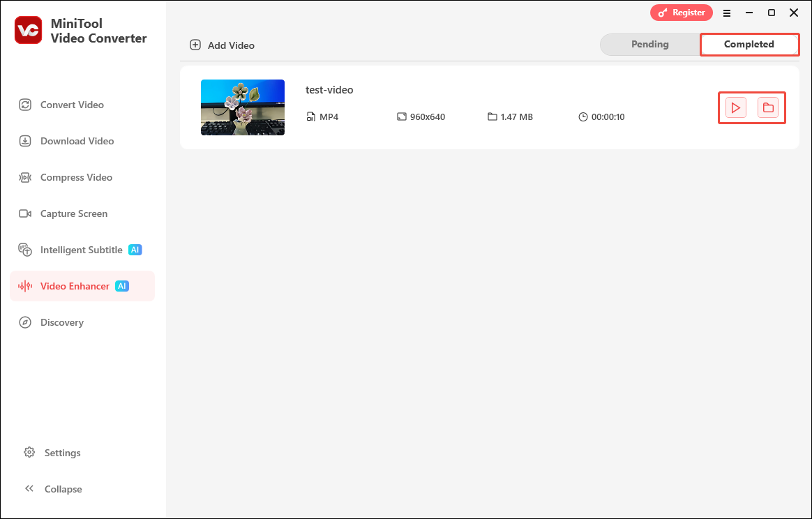
Task: Click the test-video title text
Action: 329,90
